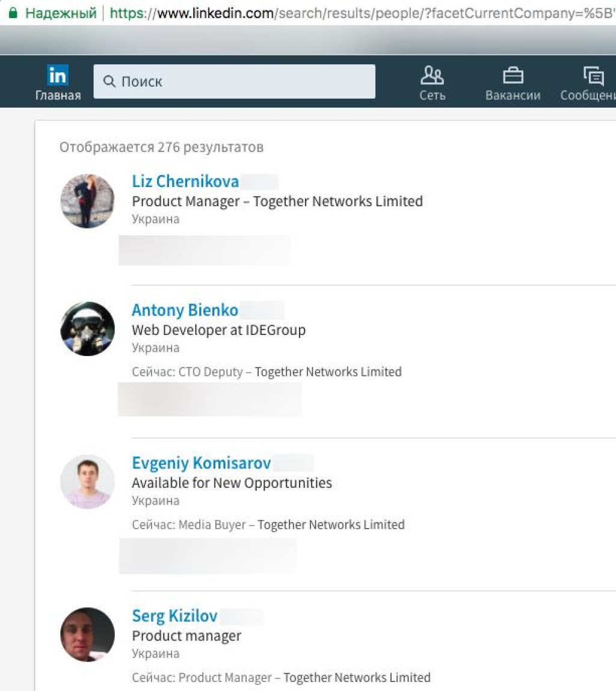The image size is (616, 691).
Task: Open the Сообщения messages icon
Action: point(594,75)
